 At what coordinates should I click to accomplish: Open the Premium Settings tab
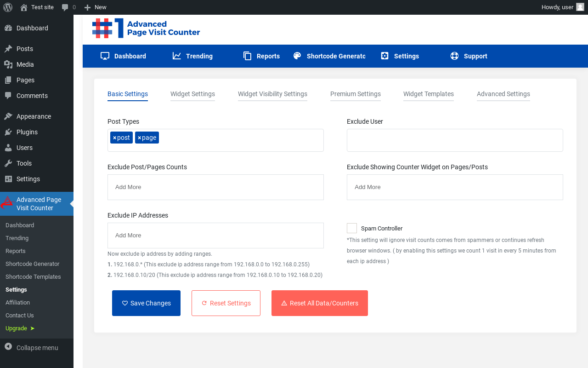(x=356, y=94)
